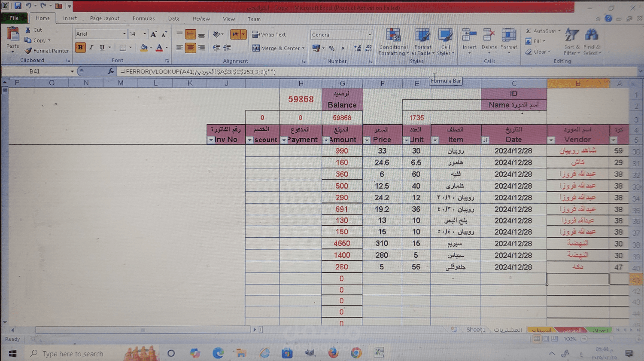The image size is (644, 361).
Task: Toggle Underline formatting
Action: (102, 48)
